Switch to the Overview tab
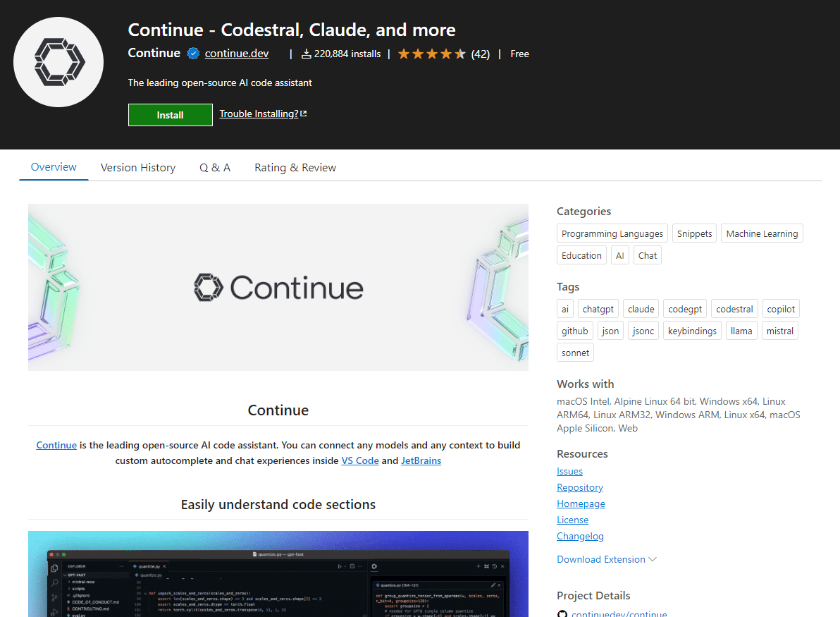Viewport: 840px width, 617px height. tap(54, 167)
